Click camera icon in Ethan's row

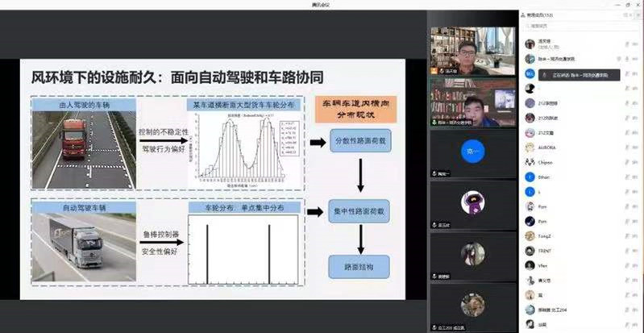pyautogui.click(x=636, y=177)
